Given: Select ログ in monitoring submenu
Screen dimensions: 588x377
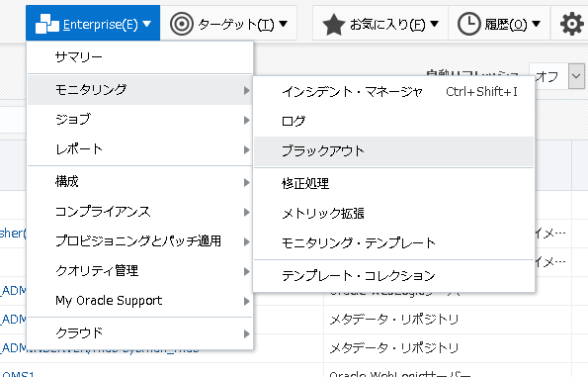Looking at the screenshot, I should [393, 122].
